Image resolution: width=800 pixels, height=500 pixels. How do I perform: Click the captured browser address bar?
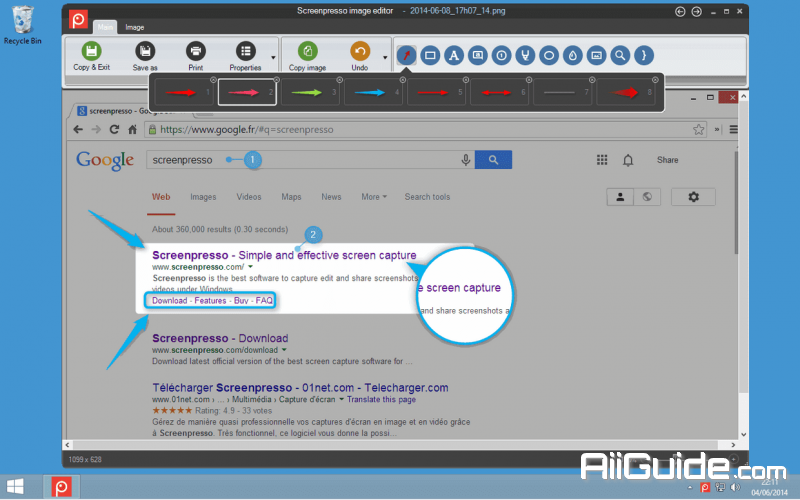click(x=426, y=130)
